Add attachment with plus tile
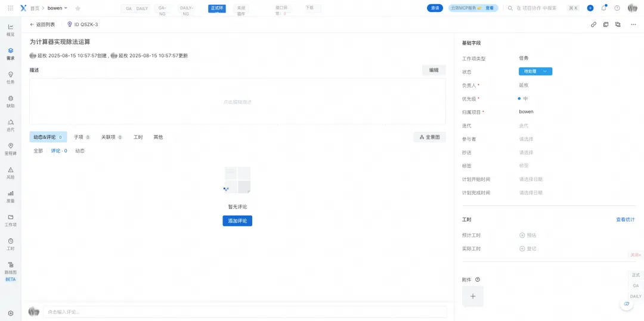644x321 pixels. coord(473,297)
